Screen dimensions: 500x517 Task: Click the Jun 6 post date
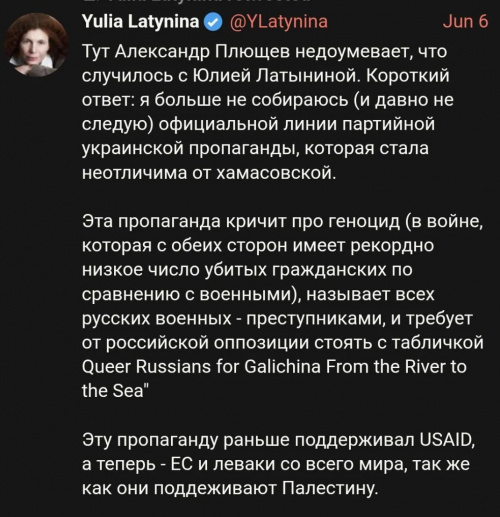click(465, 22)
